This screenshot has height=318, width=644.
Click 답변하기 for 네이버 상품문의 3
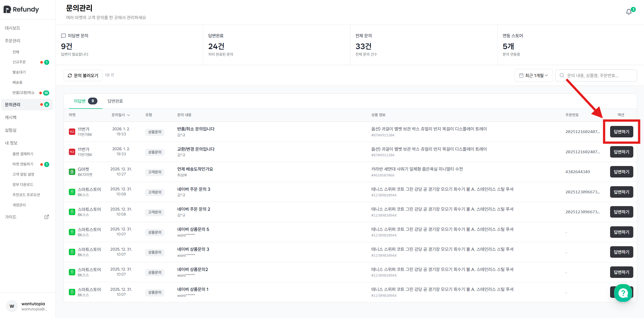point(622,252)
